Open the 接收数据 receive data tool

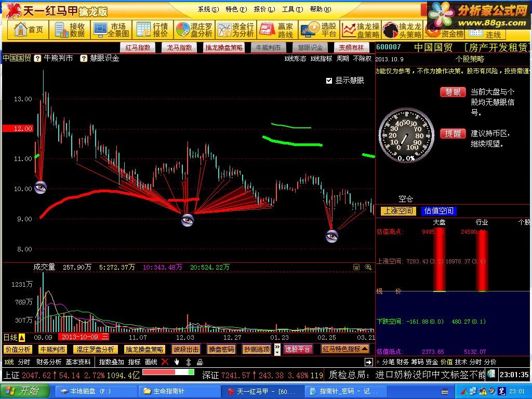(x=70, y=30)
